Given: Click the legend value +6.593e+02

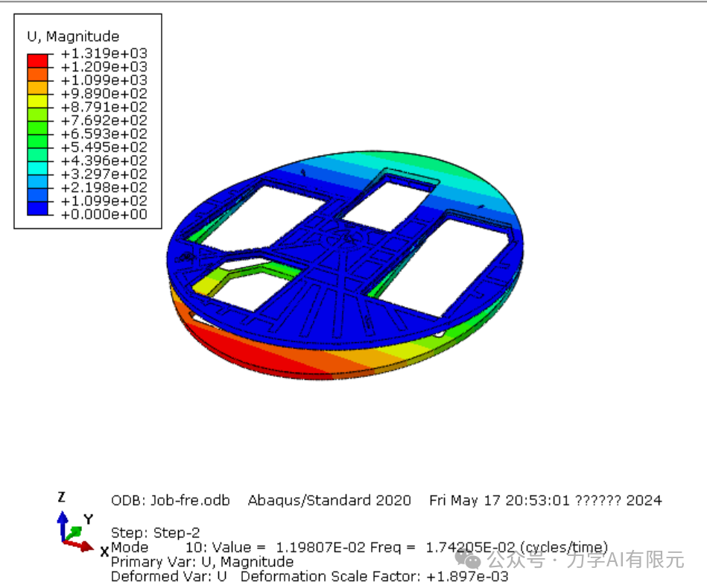Looking at the screenshot, I should coord(104,134).
